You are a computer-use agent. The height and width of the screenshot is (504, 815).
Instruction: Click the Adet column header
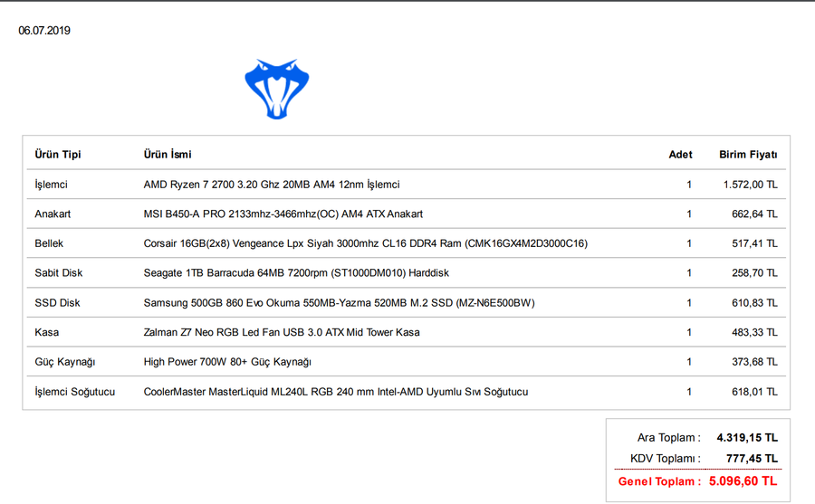coord(680,155)
